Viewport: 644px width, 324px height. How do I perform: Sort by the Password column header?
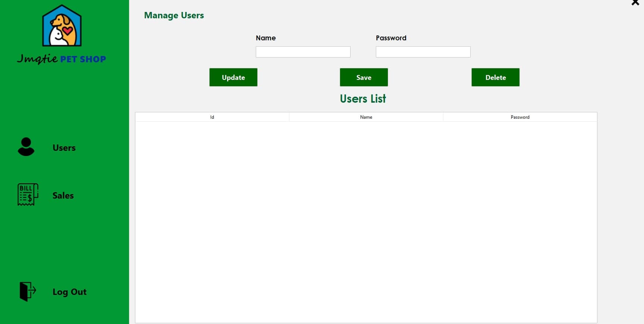pos(520,117)
